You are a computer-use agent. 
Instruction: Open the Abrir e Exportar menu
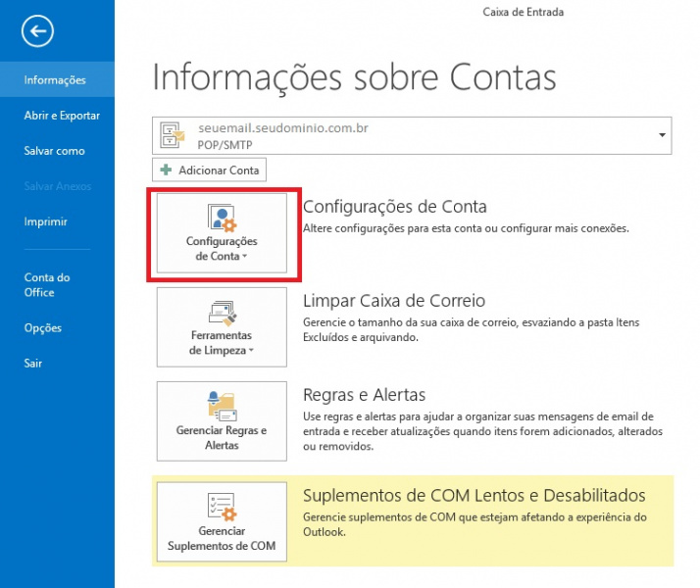click(x=62, y=116)
